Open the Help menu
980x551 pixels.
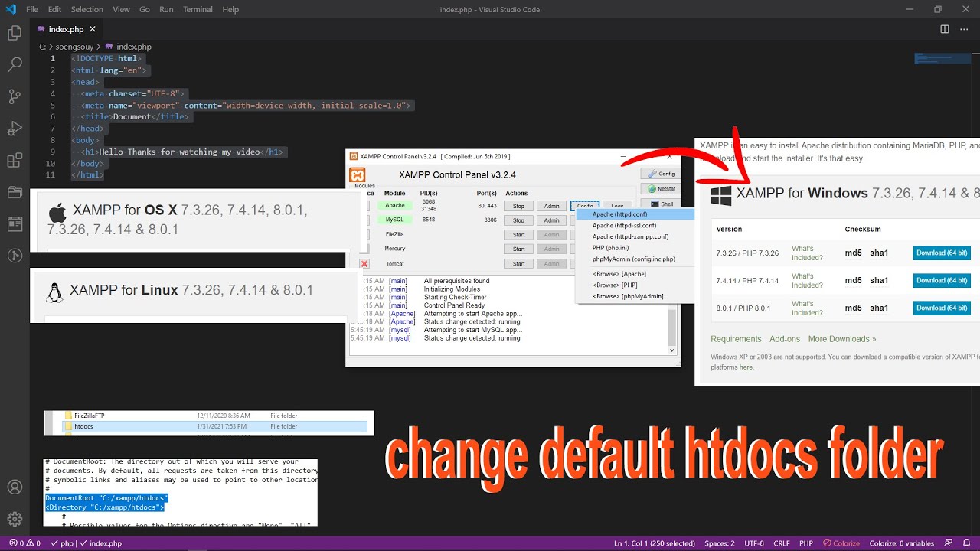pyautogui.click(x=230, y=9)
